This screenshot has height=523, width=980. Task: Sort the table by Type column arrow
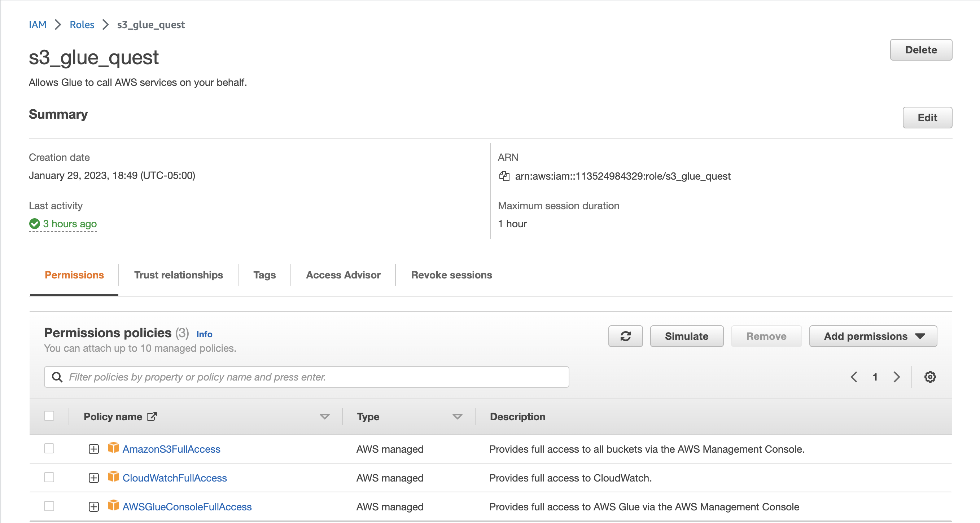tap(457, 417)
